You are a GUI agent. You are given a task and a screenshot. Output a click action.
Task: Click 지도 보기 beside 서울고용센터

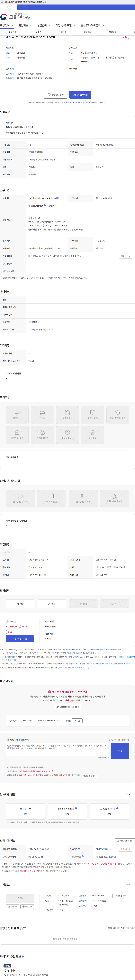125,849
